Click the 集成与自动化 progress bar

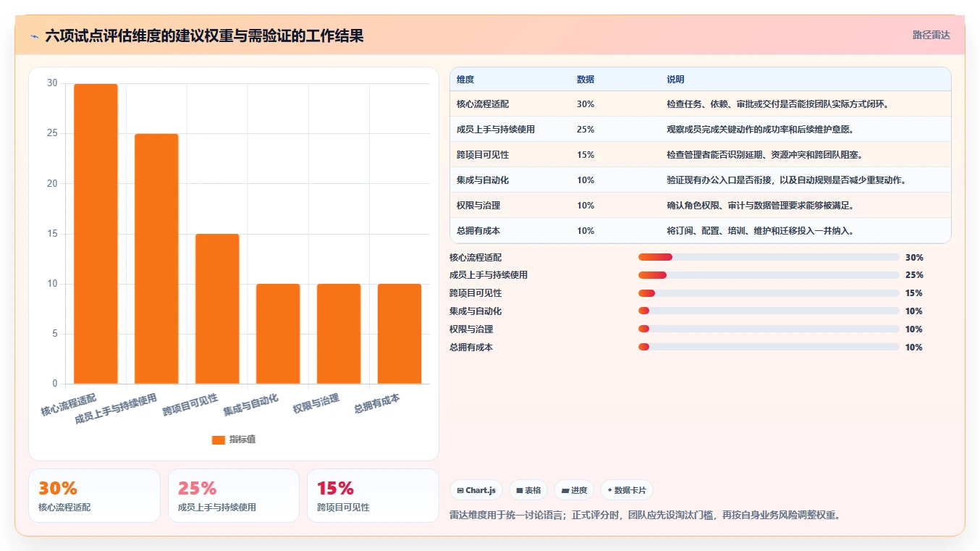coord(769,311)
